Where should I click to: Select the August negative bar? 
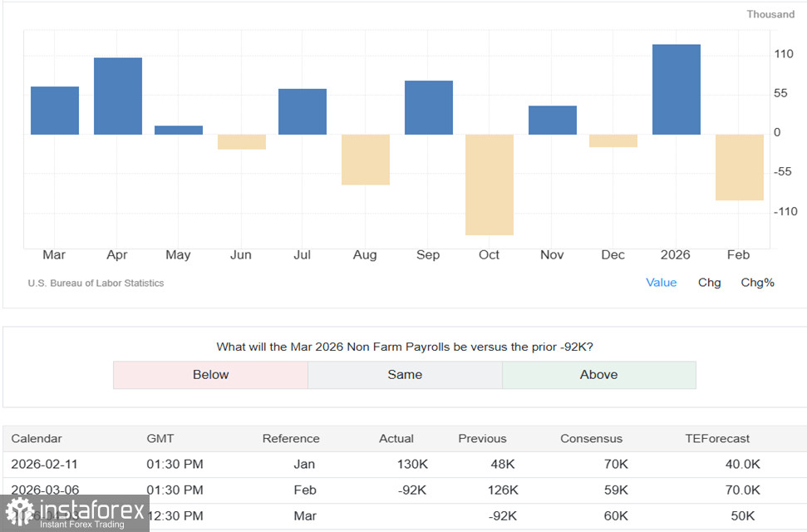click(366, 160)
